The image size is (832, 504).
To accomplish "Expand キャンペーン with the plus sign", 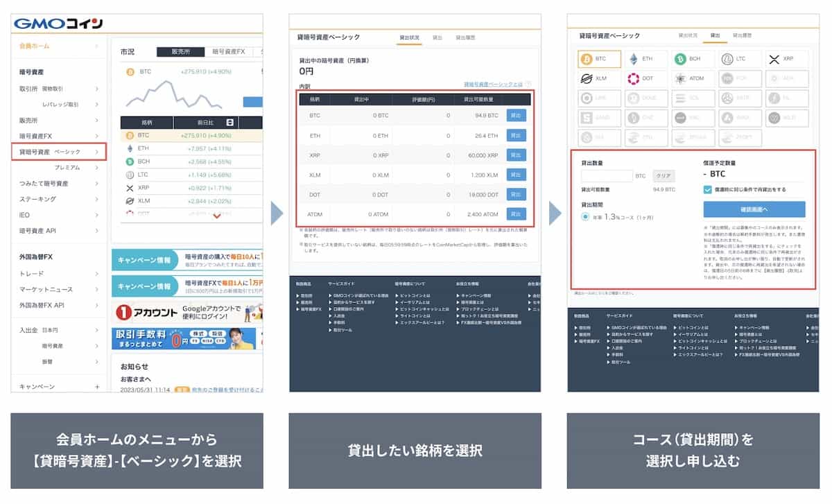I will [97, 387].
